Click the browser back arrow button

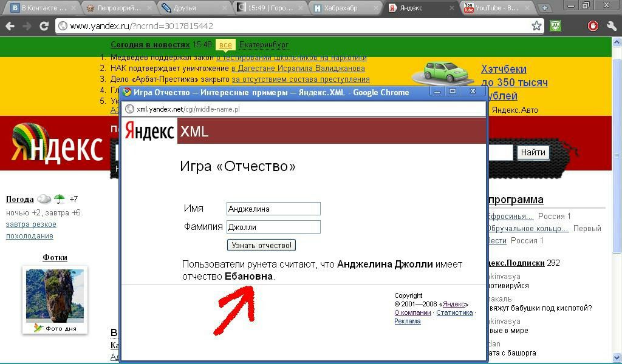[10, 26]
